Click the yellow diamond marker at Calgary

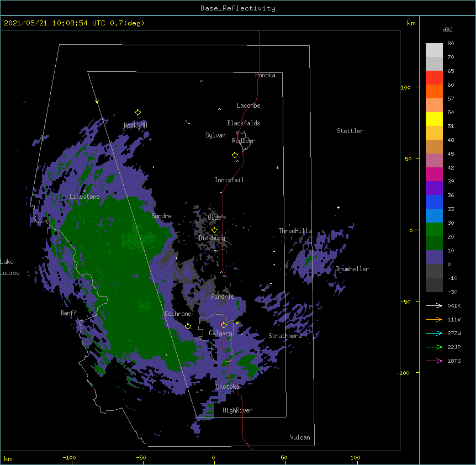(x=224, y=325)
